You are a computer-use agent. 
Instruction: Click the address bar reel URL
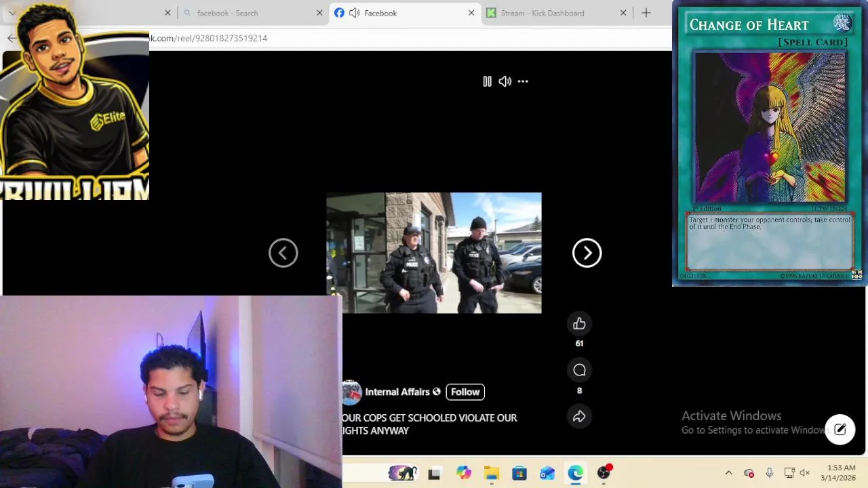(x=209, y=38)
